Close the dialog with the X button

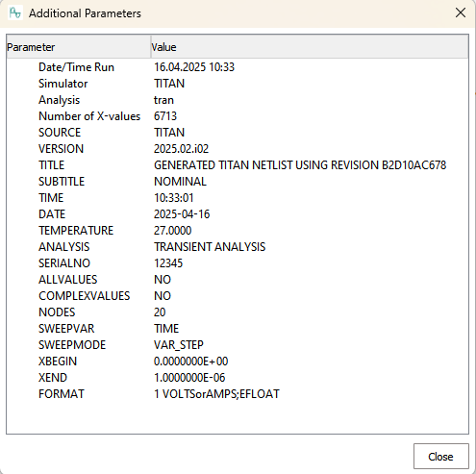tap(461, 13)
